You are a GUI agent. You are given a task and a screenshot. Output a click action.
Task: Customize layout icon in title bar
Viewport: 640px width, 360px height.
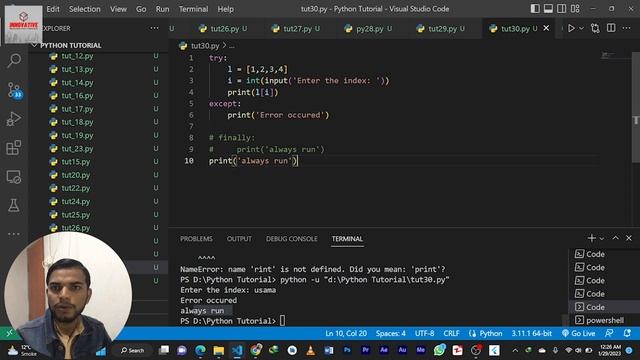tap(575, 9)
